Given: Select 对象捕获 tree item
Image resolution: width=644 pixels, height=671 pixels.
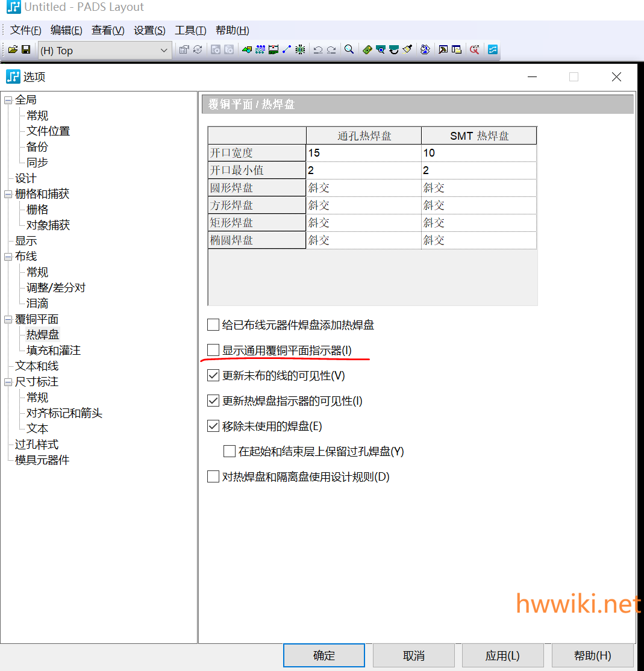Looking at the screenshot, I should tap(48, 225).
